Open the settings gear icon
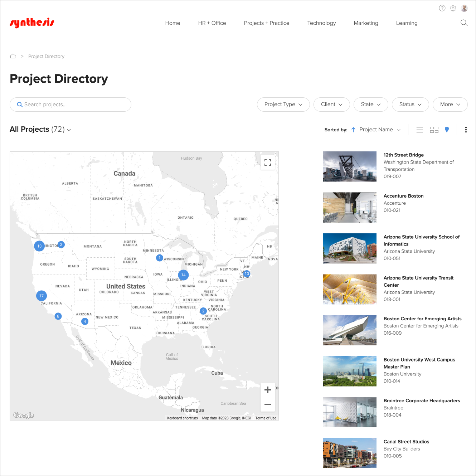 point(453,8)
